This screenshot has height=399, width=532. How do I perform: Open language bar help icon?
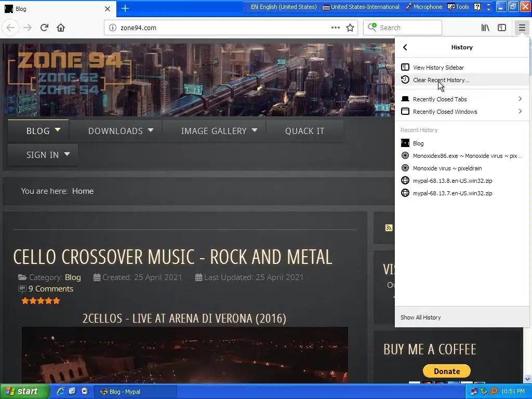[x=477, y=7]
